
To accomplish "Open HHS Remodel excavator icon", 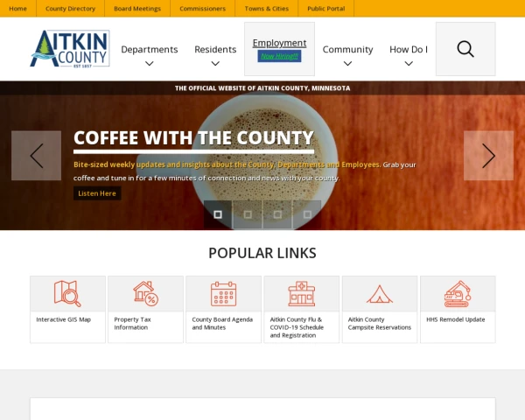I will coord(458,294).
